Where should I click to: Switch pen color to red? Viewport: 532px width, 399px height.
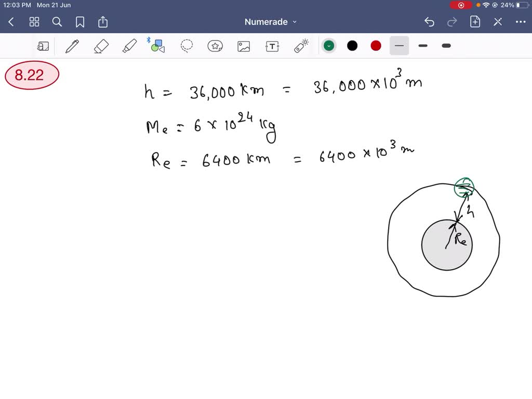(376, 46)
